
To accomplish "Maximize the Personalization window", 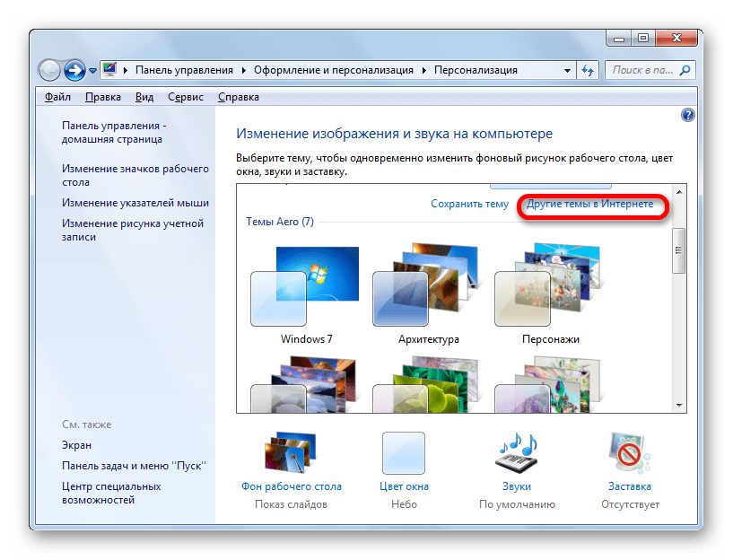I will [x=643, y=38].
